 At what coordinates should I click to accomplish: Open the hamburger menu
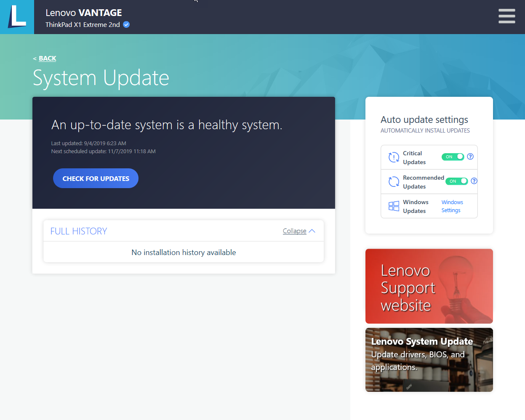click(506, 16)
